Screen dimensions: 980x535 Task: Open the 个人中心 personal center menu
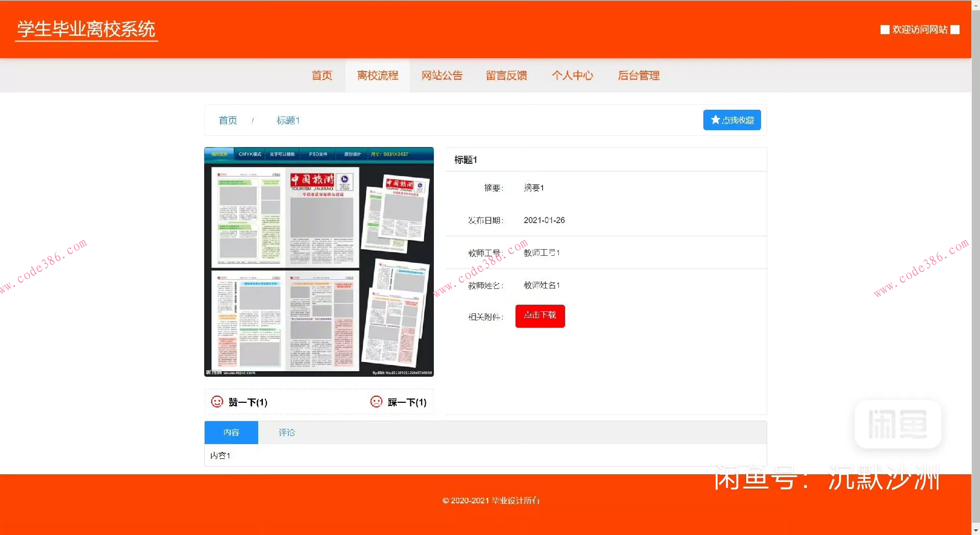(x=573, y=75)
